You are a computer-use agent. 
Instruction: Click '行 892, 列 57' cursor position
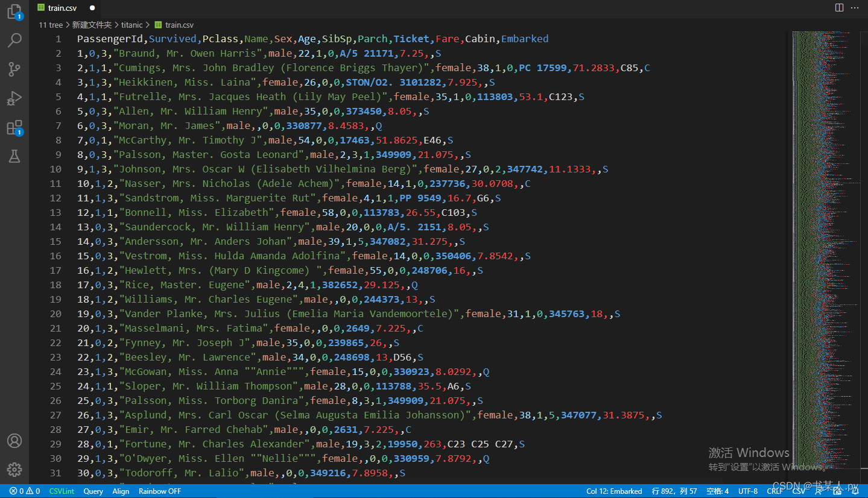click(674, 491)
